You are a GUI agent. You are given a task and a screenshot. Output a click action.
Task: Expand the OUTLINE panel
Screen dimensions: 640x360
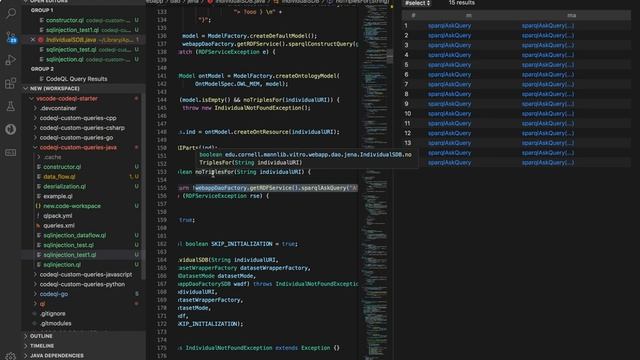pyautogui.click(x=41, y=336)
